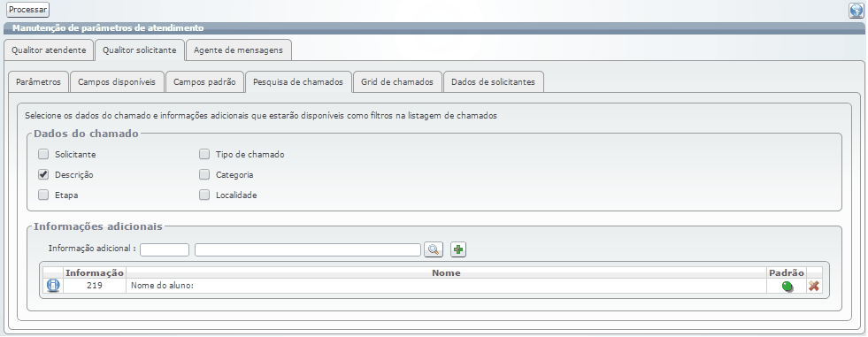
Task: Click the Processar button
Action: (x=28, y=10)
